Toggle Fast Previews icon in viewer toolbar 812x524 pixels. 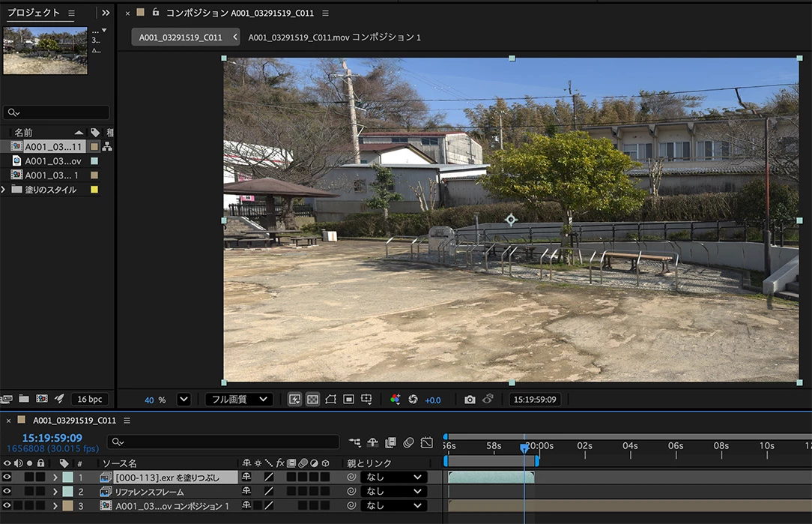pyautogui.click(x=294, y=399)
